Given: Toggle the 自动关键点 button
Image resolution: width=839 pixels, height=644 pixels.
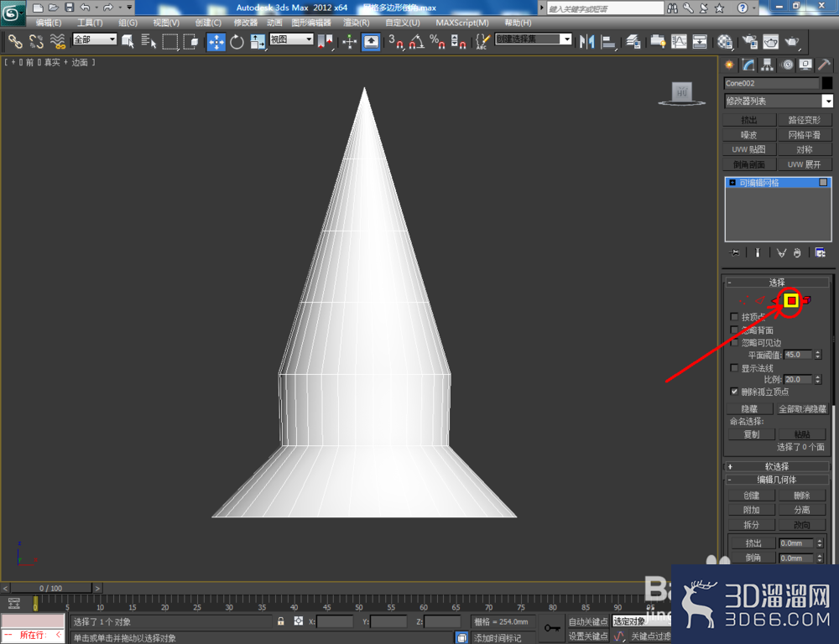Looking at the screenshot, I should coord(588,621).
